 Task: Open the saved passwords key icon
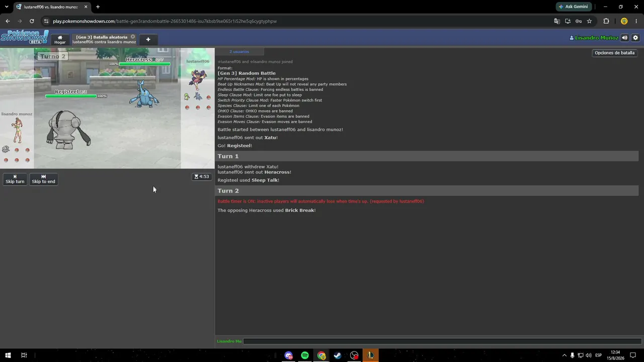point(579,21)
